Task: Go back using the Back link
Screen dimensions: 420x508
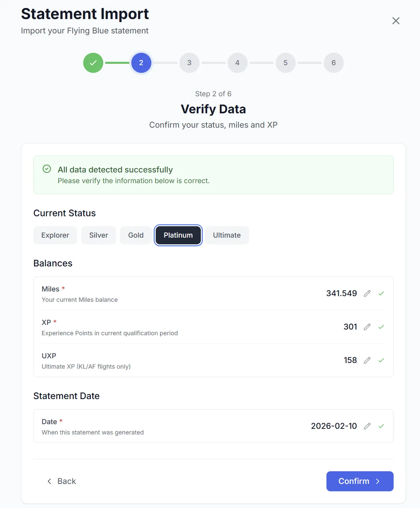Action: point(62,481)
